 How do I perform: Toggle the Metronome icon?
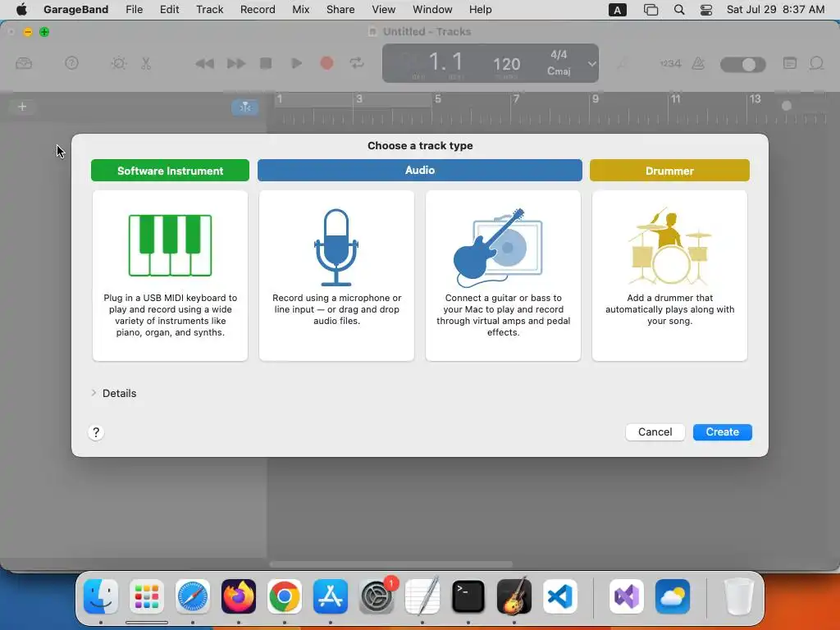pos(698,64)
